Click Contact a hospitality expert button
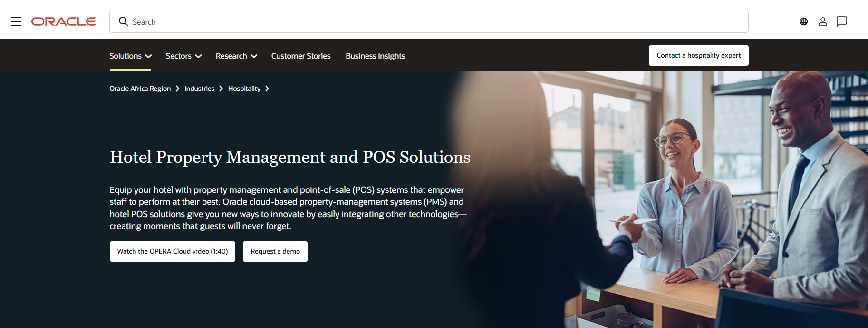 [x=699, y=55]
